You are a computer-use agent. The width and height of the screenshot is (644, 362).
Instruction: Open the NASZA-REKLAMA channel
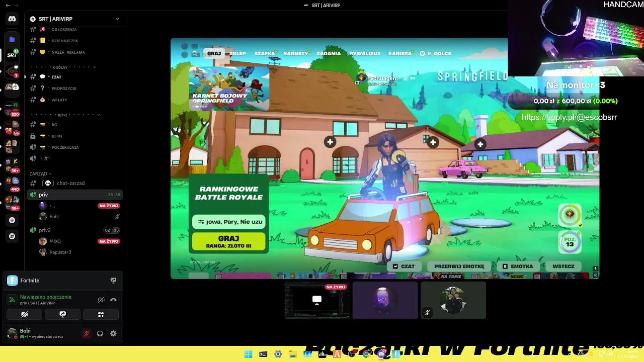pyautogui.click(x=75, y=52)
